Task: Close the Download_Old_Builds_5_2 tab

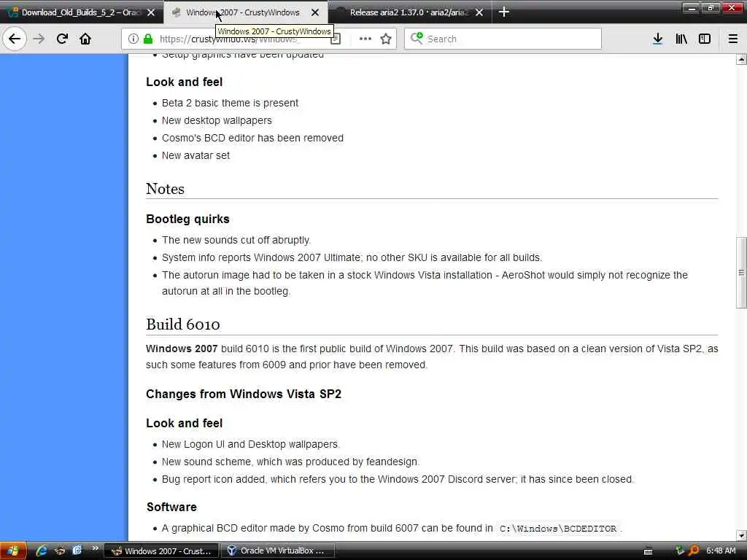Action: click(151, 12)
